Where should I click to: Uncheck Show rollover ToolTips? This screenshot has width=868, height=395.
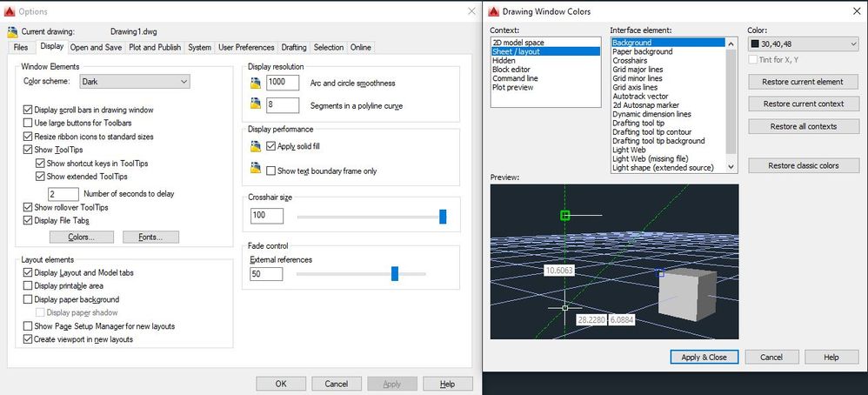28,207
